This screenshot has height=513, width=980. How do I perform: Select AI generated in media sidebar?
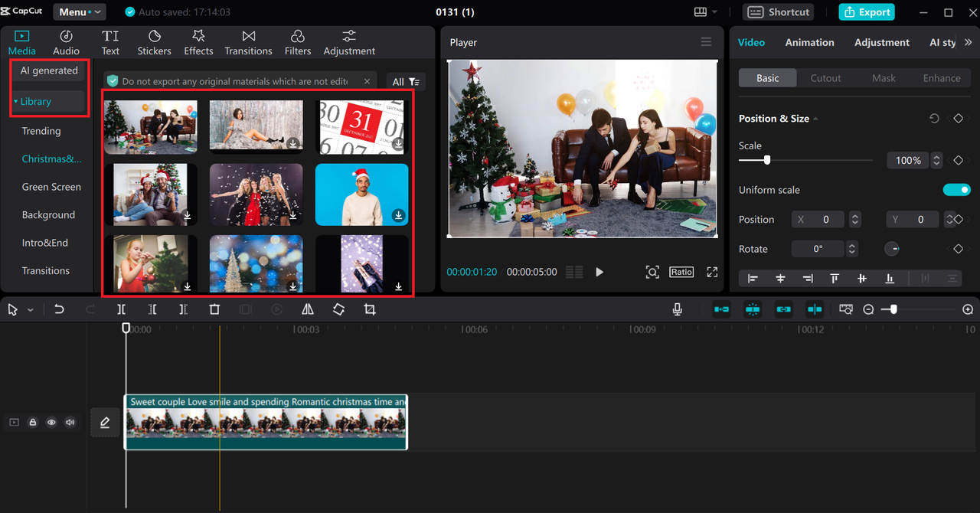(x=48, y=70)
